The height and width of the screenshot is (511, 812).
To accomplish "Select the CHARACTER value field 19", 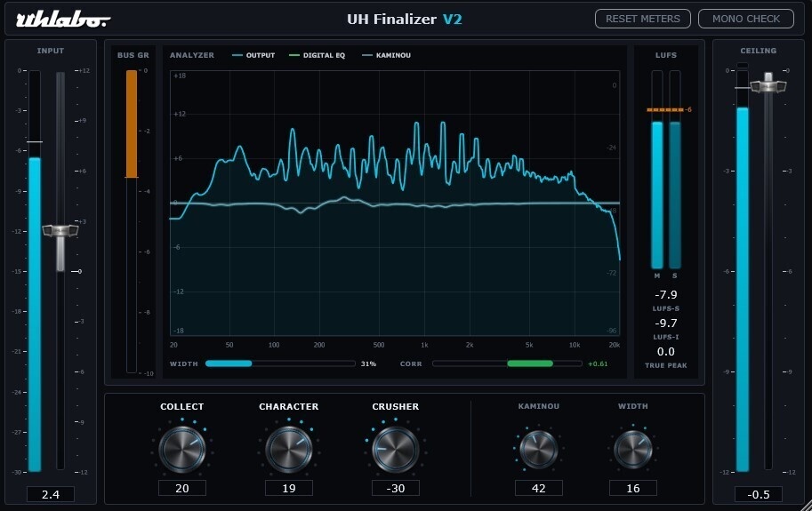I will 288,488.
